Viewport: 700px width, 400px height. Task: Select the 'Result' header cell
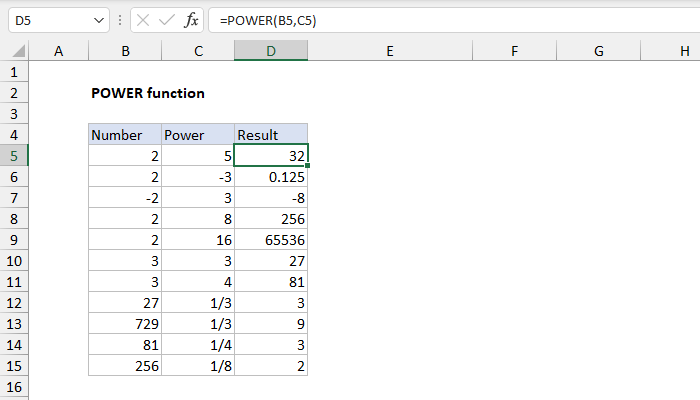[271, 135]
